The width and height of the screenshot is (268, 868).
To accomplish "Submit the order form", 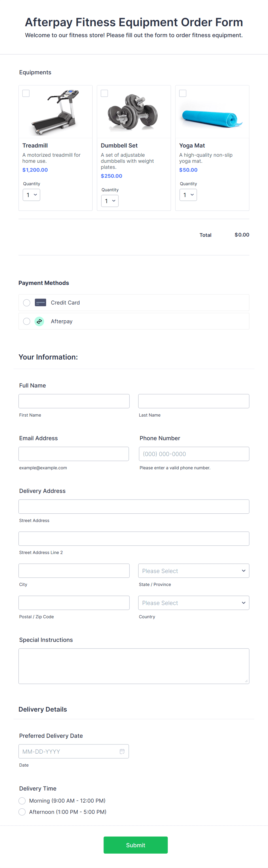I will click(x=135, y=845).
